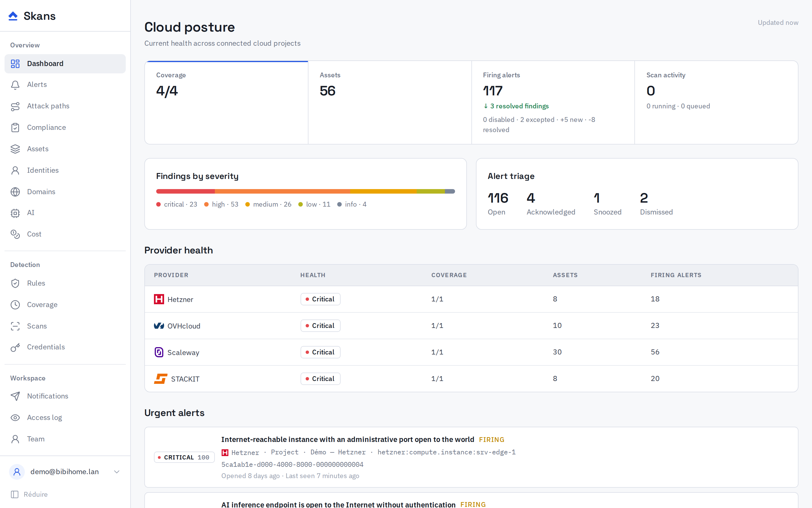Click the Team person icon
The height and width of the screenshot is (508, 812).
click(15, 439)
